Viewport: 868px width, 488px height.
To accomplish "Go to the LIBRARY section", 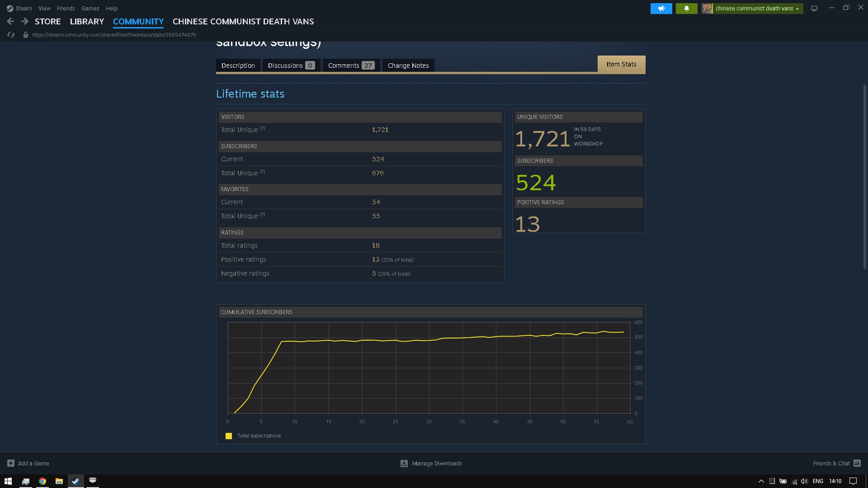I will [x=87, y=21].
